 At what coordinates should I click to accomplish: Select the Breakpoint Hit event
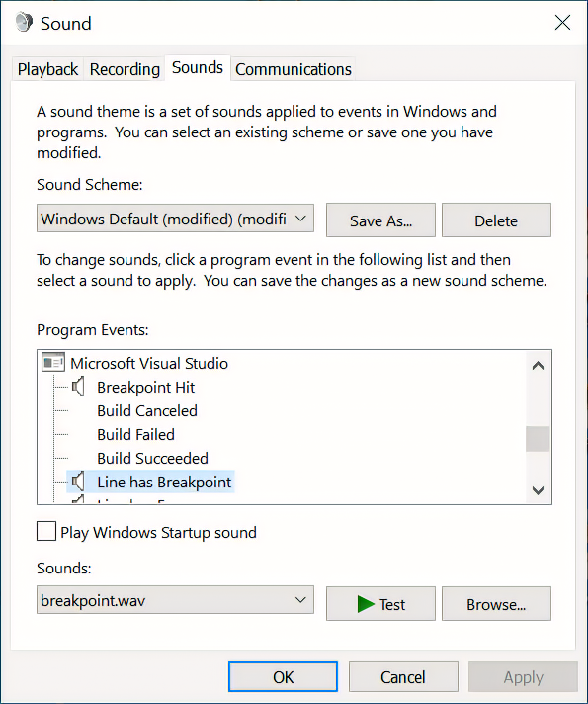click(x=146, y=387)
